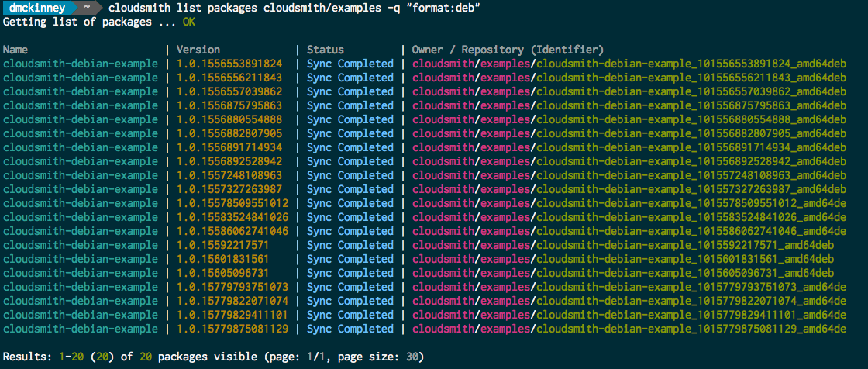This screenshot has height=369, width=868.
Task: Click the green OK status text
Action: click(x=189, y=22)
